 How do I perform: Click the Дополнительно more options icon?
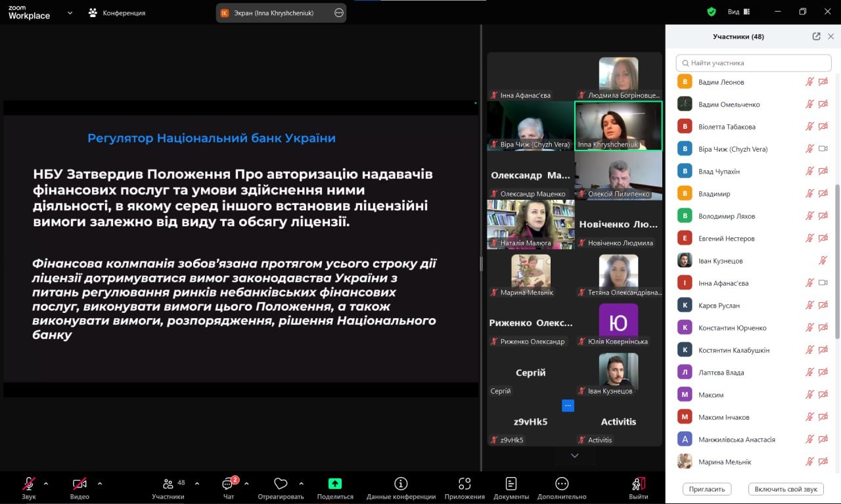point(562,484)
